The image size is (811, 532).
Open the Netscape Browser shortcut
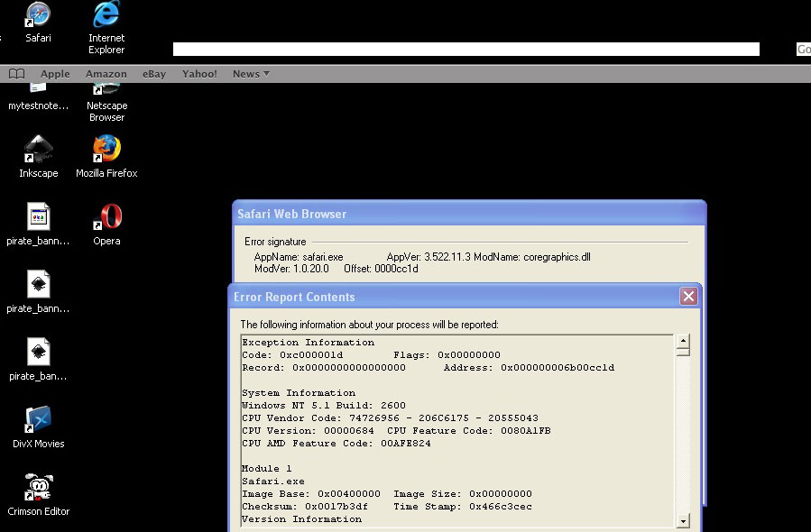coord(106,105)
